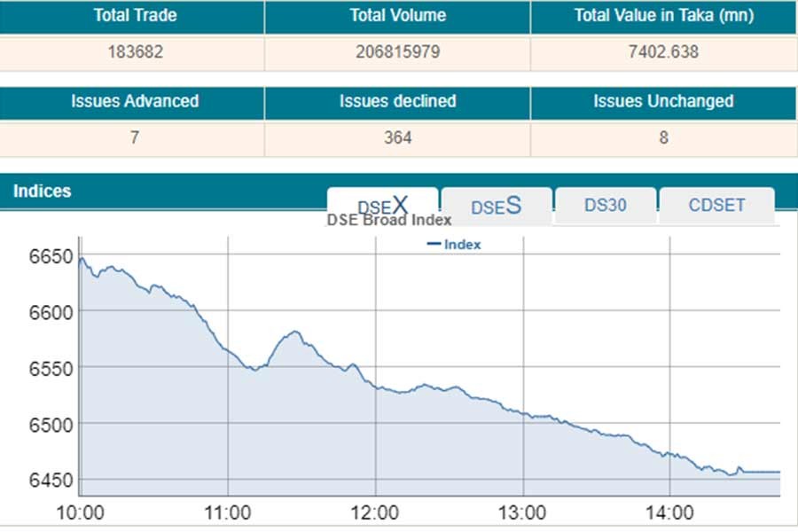The width and height of the screenshot is (798, 532).
Task: Switch to the DSEX index tab
Action: point(382,204)
